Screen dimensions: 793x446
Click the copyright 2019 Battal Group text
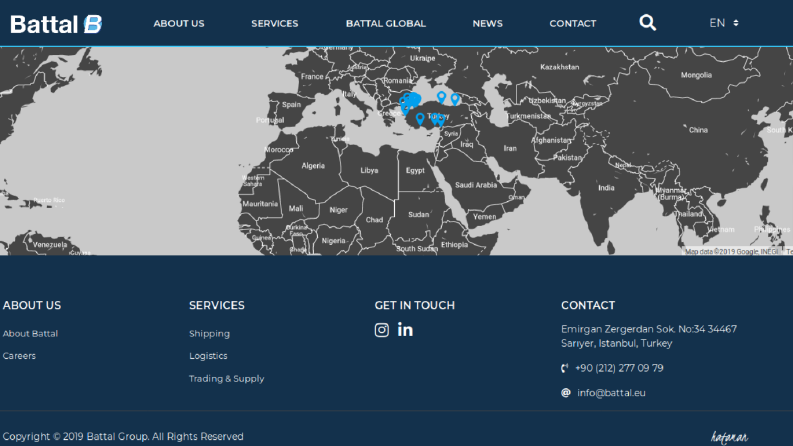click(123, 436)
